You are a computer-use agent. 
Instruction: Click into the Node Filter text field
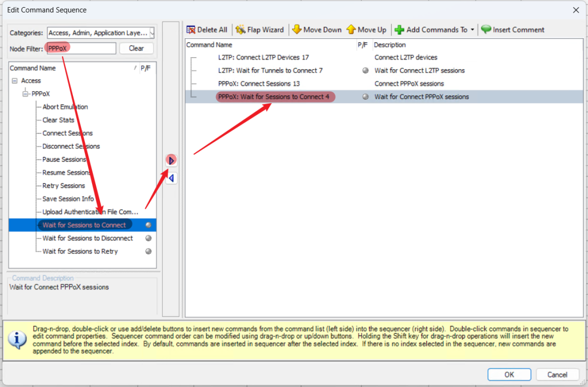click(93, 49)
